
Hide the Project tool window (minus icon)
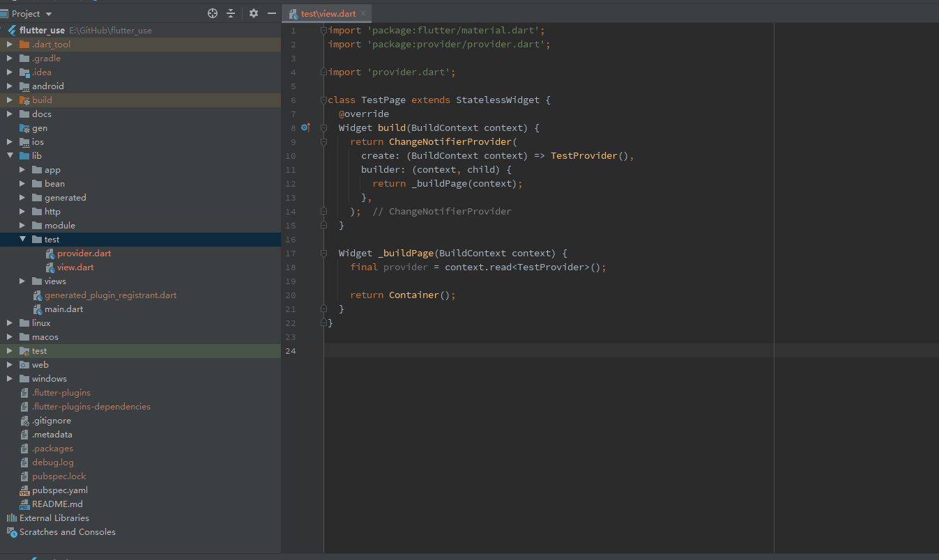click(x=272, y=13)
